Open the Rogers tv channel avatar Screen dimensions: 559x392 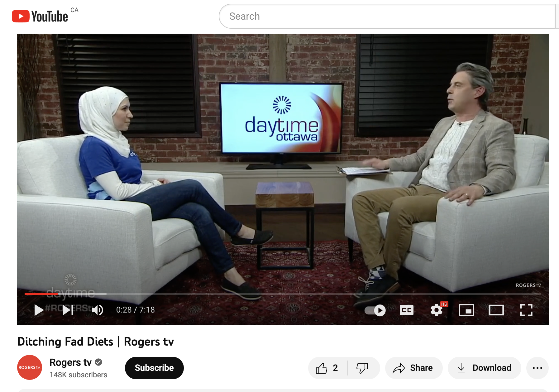pos(30,367)
